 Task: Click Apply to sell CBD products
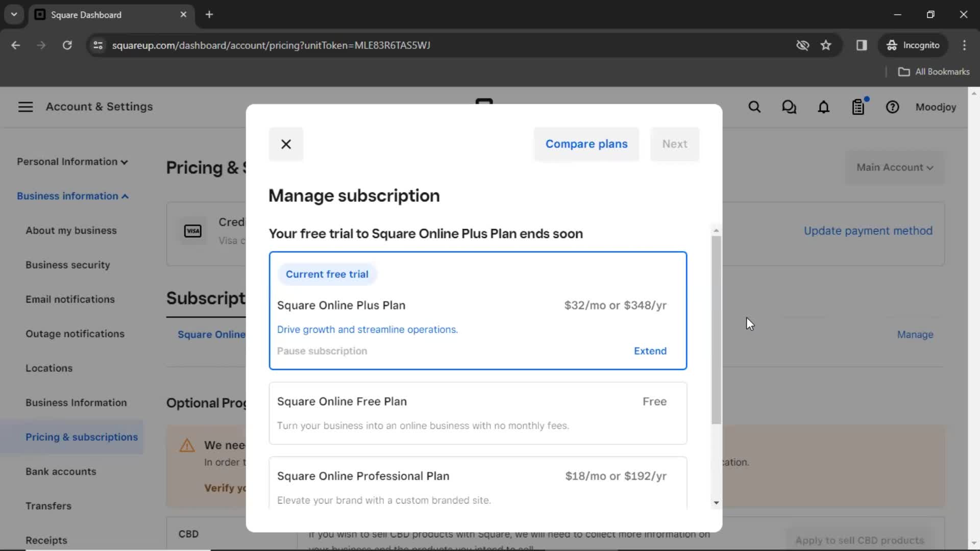[860, 540]
